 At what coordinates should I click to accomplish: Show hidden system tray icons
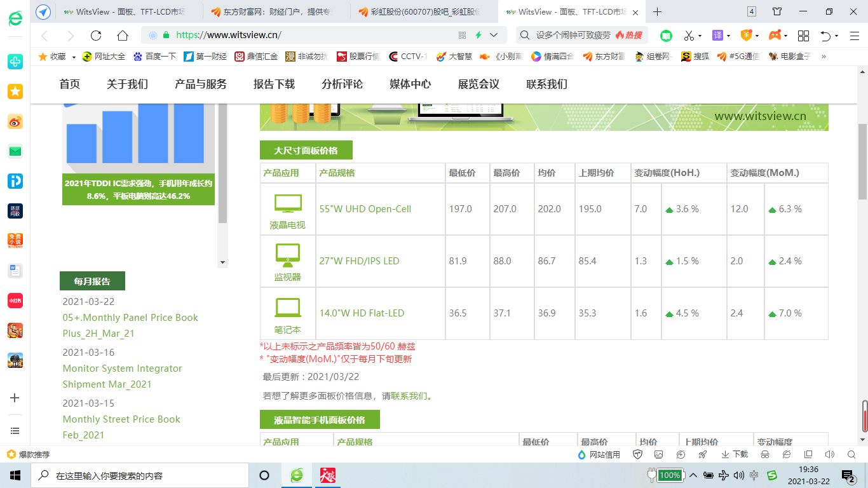pyautogui.click(x=693, y=475)
